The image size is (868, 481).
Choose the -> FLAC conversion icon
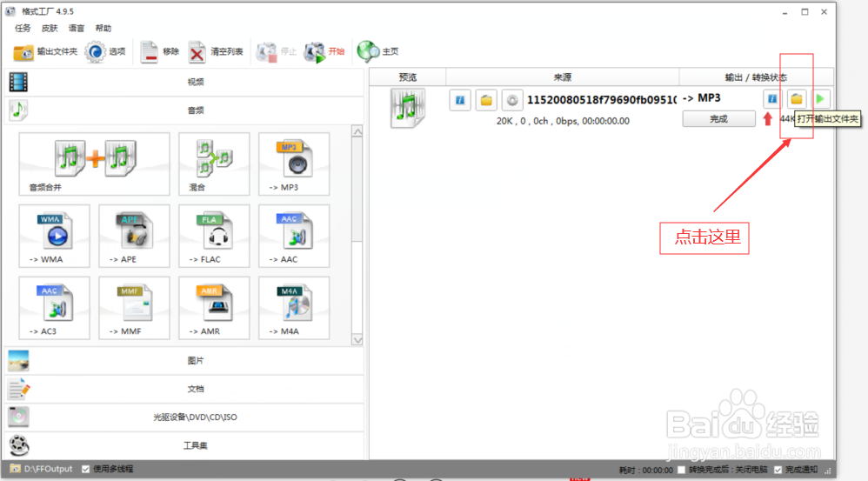click(x=214, y=236)
